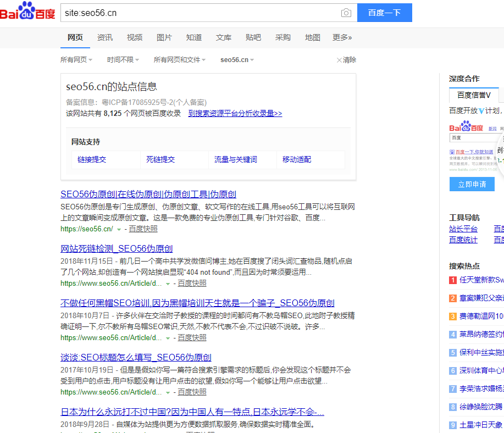Open hot topic 6 深圳体育中心
This screenshot has height=433, width=504.
[481, 371]
